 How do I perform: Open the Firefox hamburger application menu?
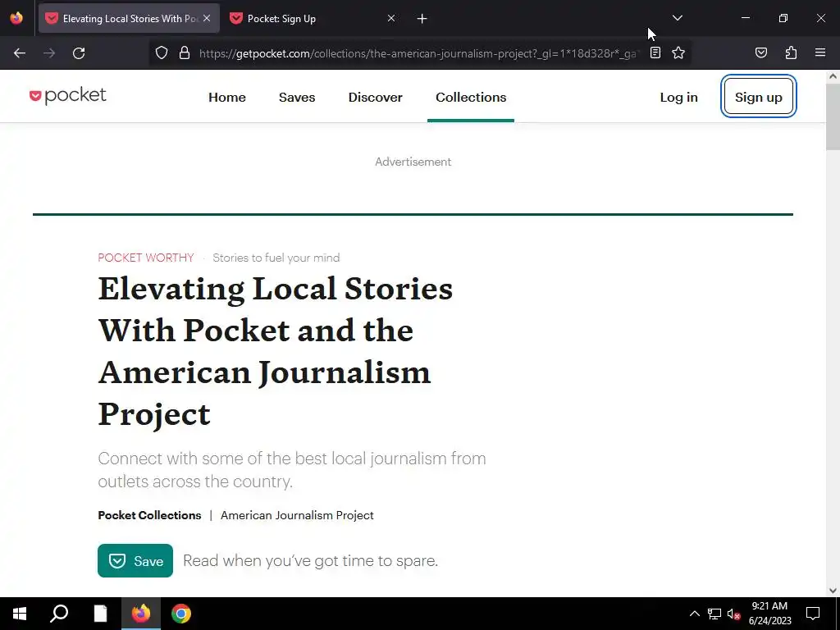coord(820,52)
